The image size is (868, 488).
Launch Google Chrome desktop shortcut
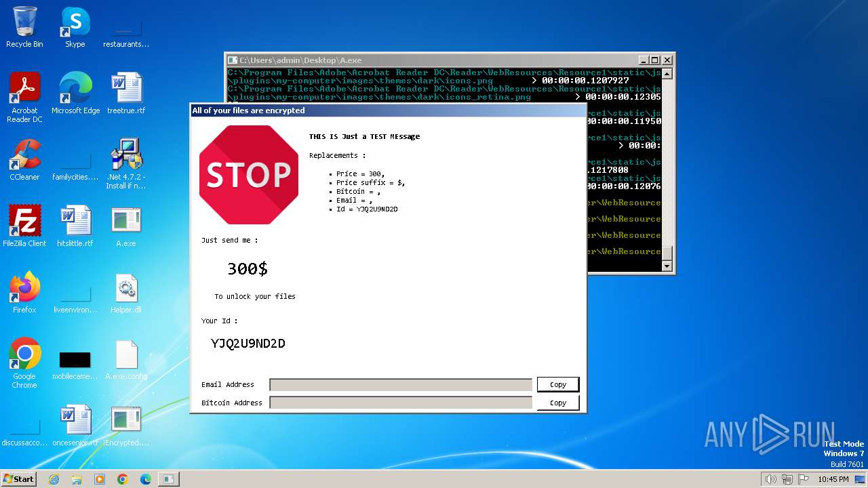click(24, 363)
